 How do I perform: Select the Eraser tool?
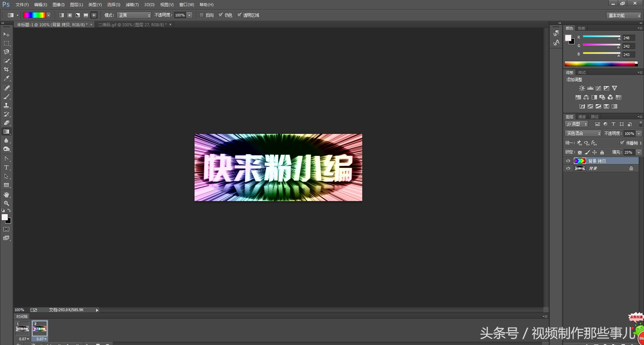(x=6, y=123)
